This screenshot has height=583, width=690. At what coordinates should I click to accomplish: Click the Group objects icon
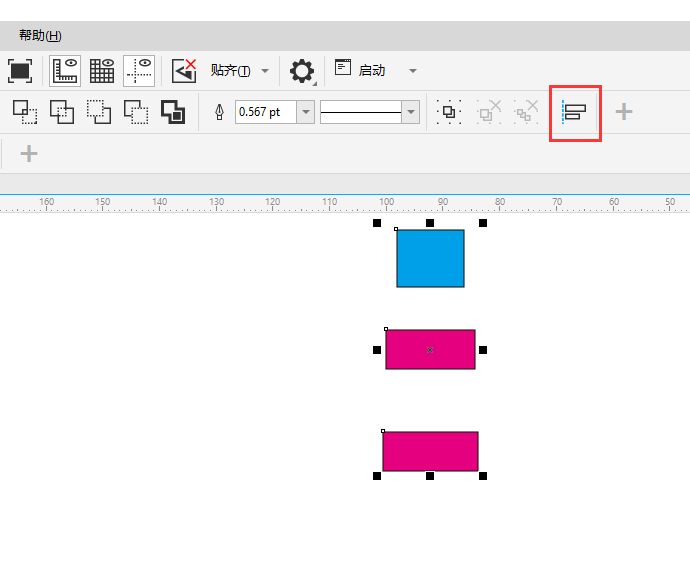click(x=449, y=112)
